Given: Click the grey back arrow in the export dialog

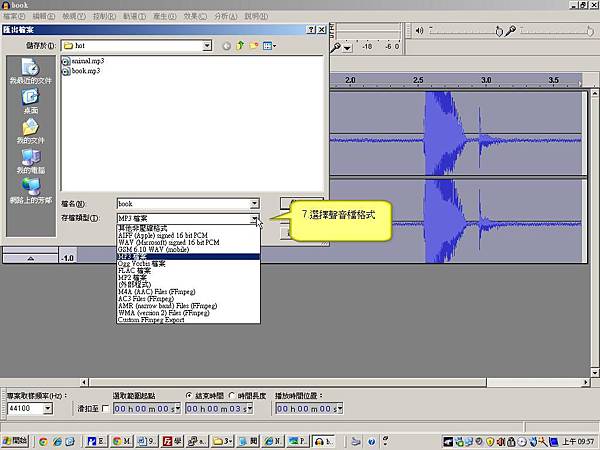Looking at the screenshot, I should pos(227,46).
